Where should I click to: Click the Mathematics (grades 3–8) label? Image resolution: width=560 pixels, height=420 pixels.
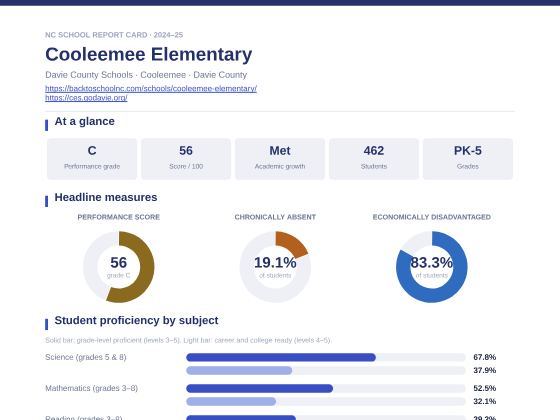(x=91, y=388)
